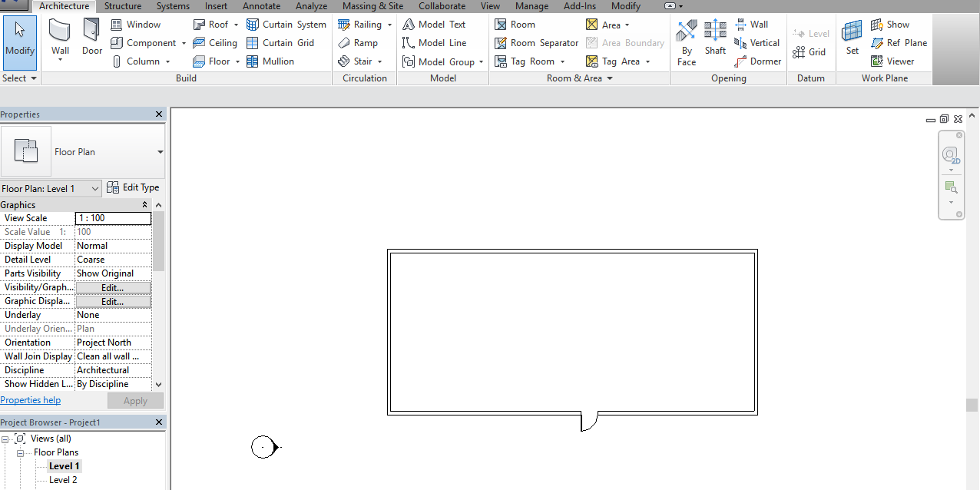The image size is (980, 490).
Task: Place a Grid datum
Action: (809, 52)
